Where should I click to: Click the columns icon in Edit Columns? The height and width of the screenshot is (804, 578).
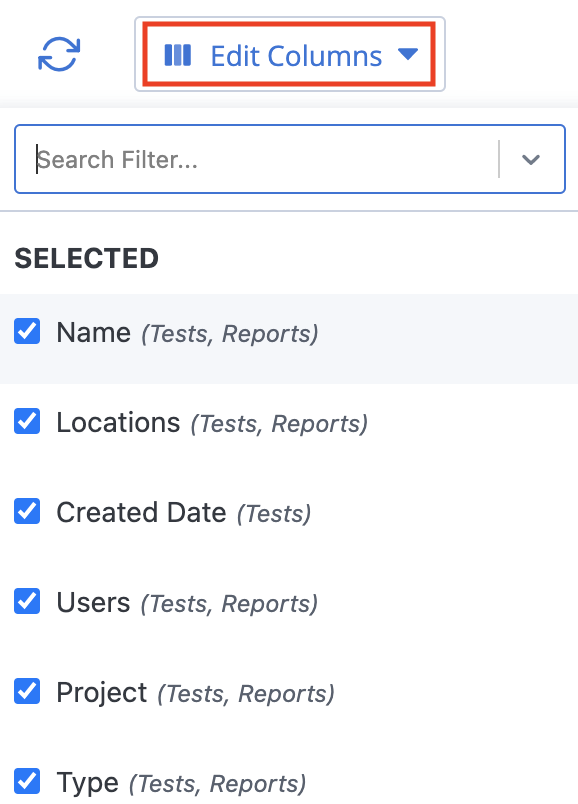[x=177, y=55]
